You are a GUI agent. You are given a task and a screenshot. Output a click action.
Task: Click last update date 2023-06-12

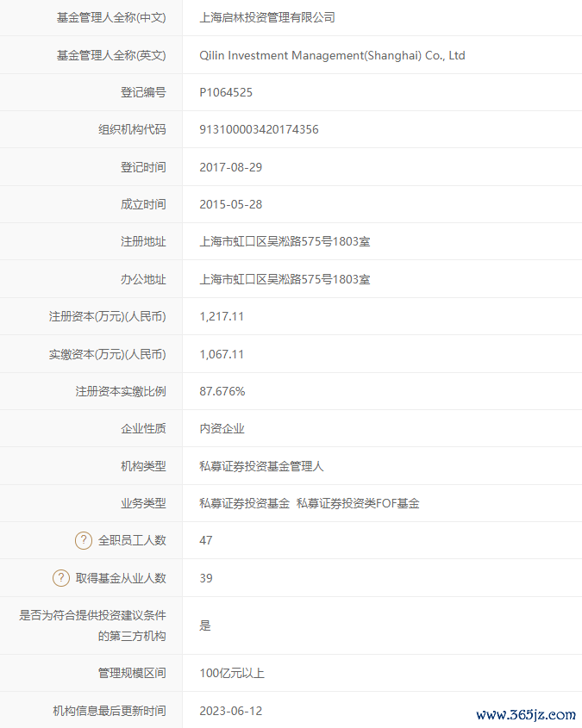point(231,711)
